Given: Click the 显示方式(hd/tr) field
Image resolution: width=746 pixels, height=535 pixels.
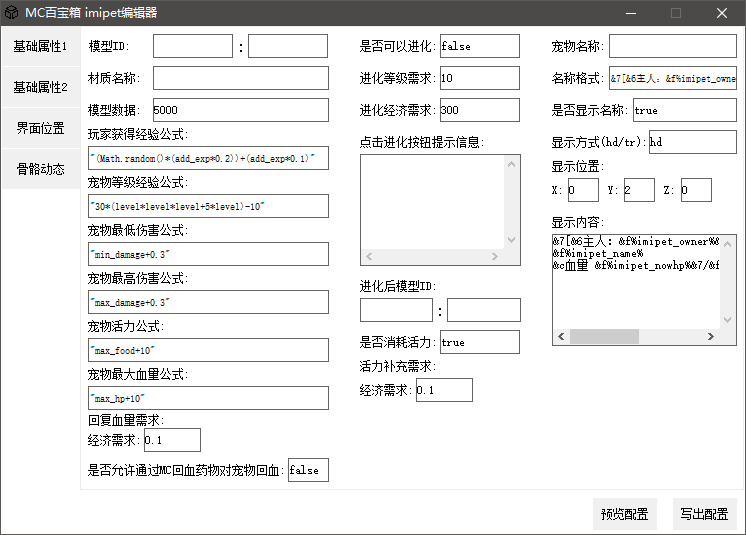Looking at the screenshot, I should pos(693,142).
